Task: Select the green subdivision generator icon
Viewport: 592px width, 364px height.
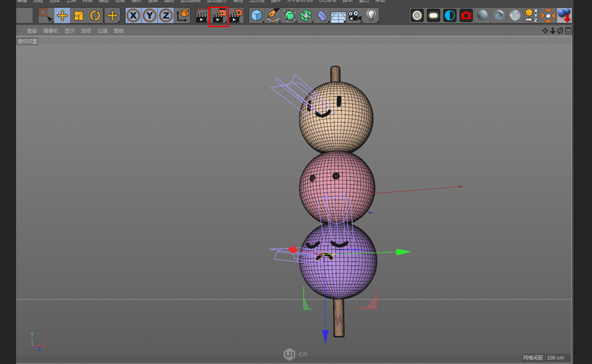Action: (289, 15)
